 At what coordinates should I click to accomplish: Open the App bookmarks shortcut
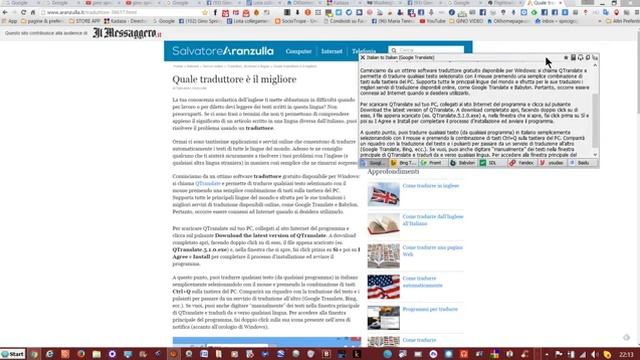tap(10, 21)
